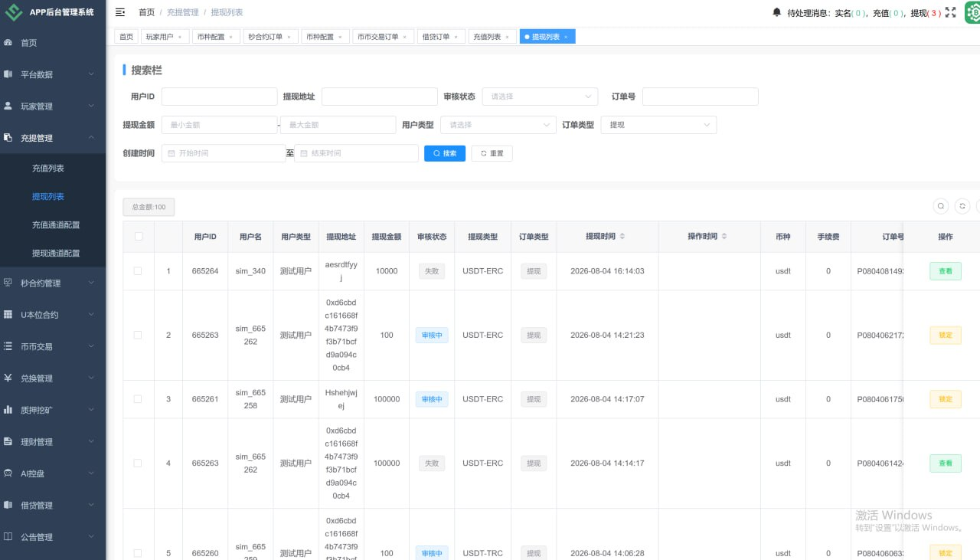Check the row for user ID 665260
The width and height of the screenshot is (980, 560).
pyautogui.click(x=138, y=553)
